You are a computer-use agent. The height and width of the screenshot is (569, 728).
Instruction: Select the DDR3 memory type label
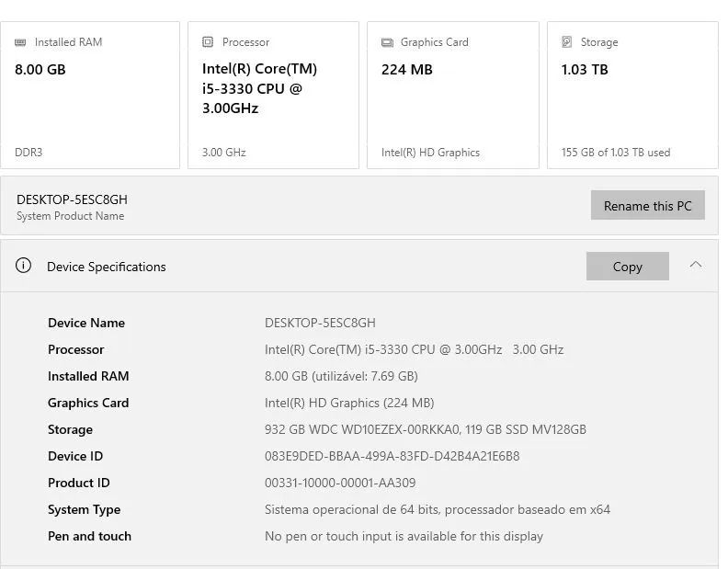pos(28,153)
